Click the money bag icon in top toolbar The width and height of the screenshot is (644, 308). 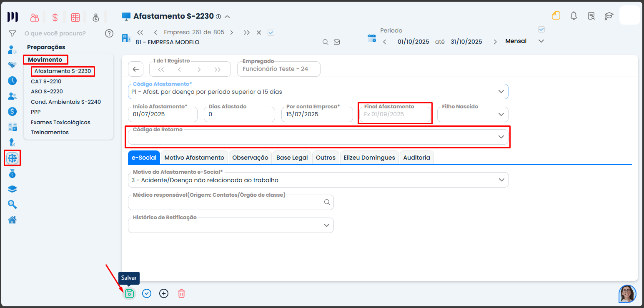[96, 17]
